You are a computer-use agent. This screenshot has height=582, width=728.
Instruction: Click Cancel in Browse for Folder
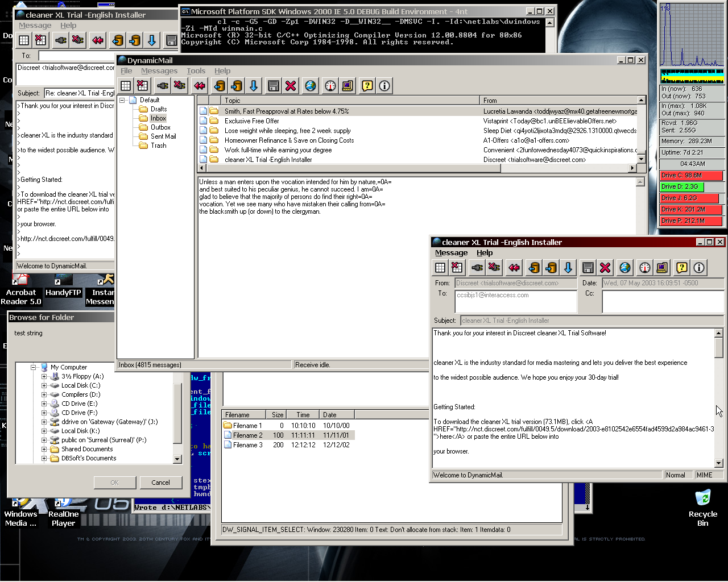point(161,483)
